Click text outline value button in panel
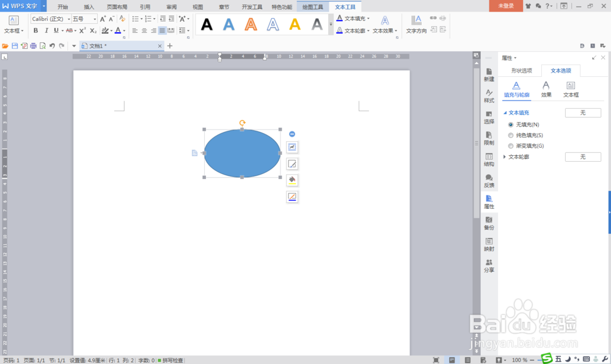This screenshot has height=364, width=611. (x=583, y=157)
